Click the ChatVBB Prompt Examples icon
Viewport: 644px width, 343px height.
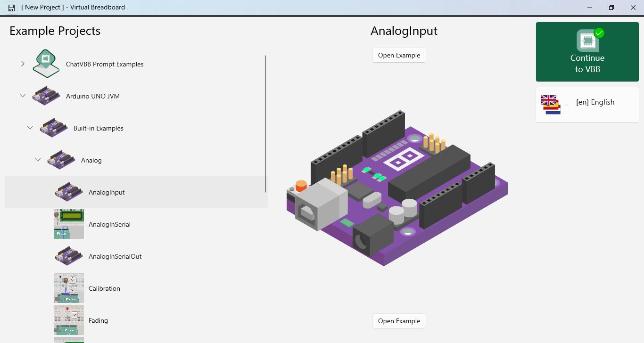click(46, 64)
